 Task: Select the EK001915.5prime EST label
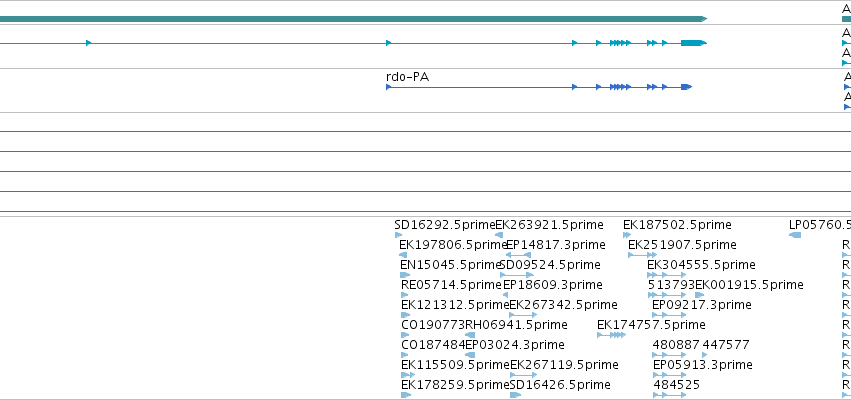(749, 285)
